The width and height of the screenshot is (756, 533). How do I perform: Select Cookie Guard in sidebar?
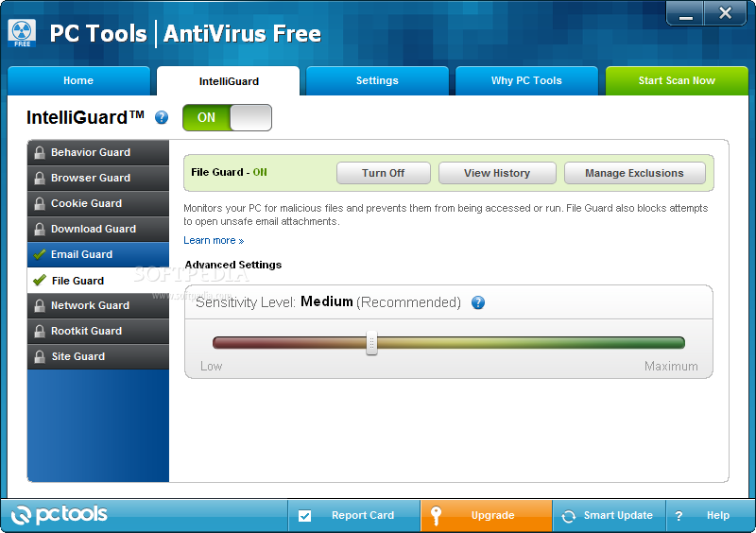pyautogui.click(x=98, y=203)
